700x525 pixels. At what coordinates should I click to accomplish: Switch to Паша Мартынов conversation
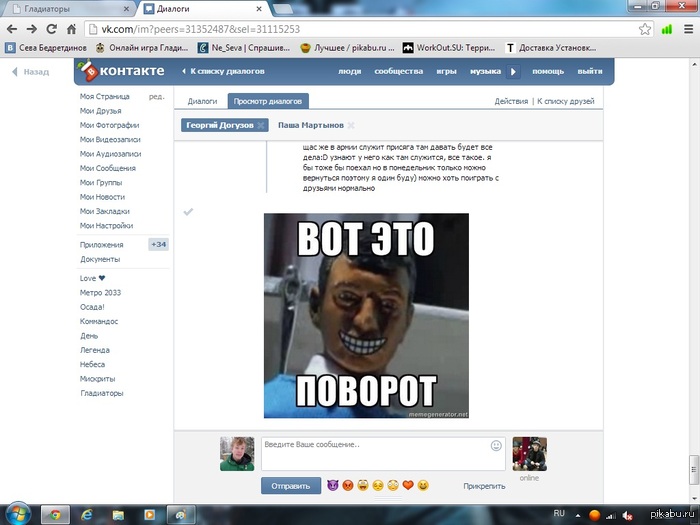[x=311, y=125]
